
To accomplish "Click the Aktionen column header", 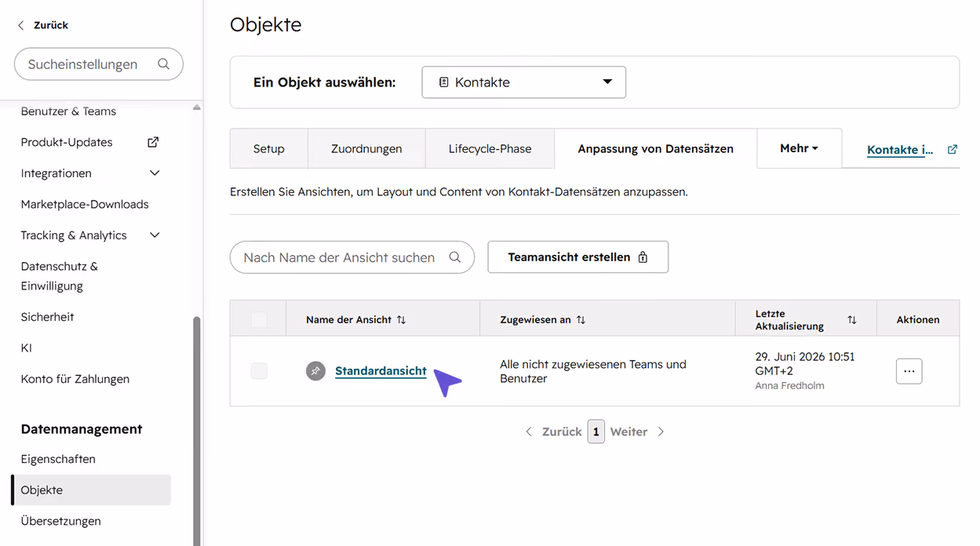I will [x=918, y=319].
